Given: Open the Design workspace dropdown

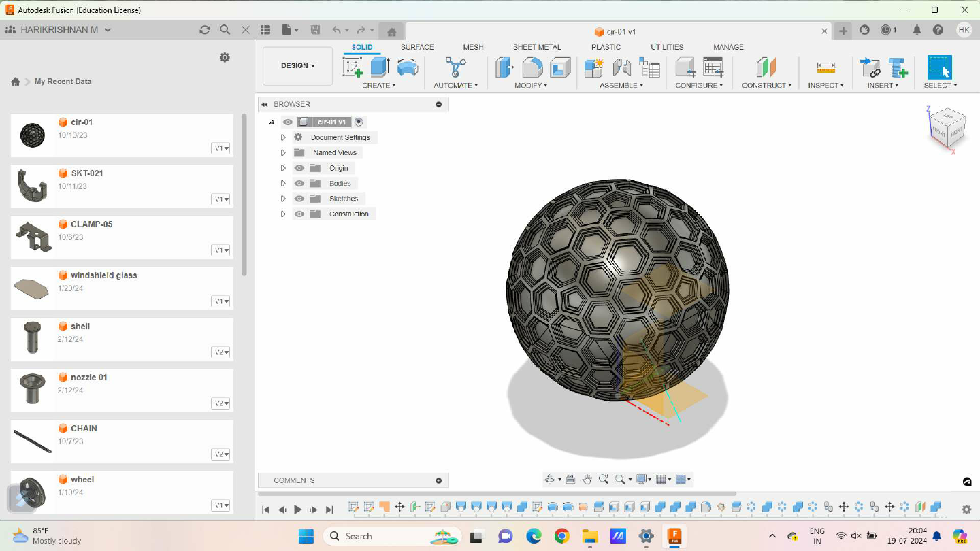Looking at the screenshot, I should (297, 65).
